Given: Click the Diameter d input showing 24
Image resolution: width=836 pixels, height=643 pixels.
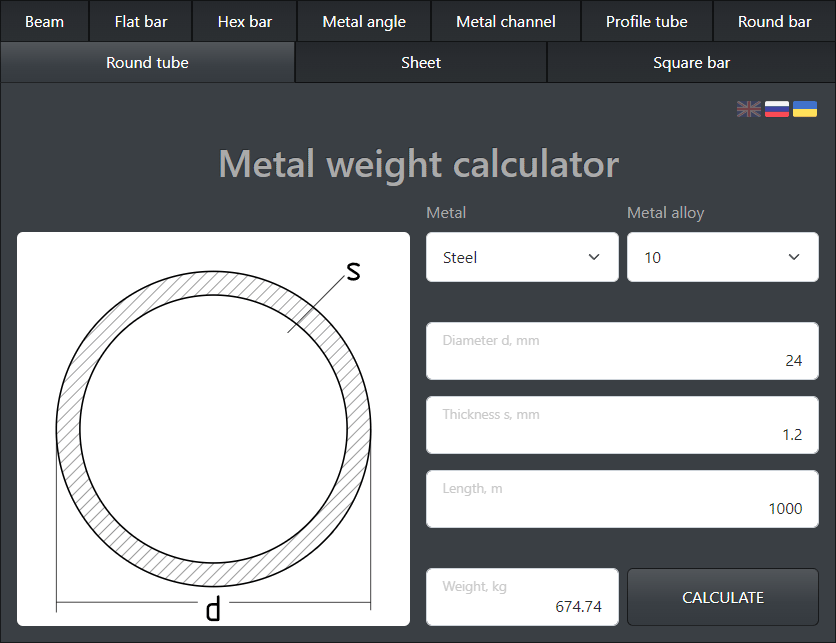Looking at the screenshot, I should [622, 351].
